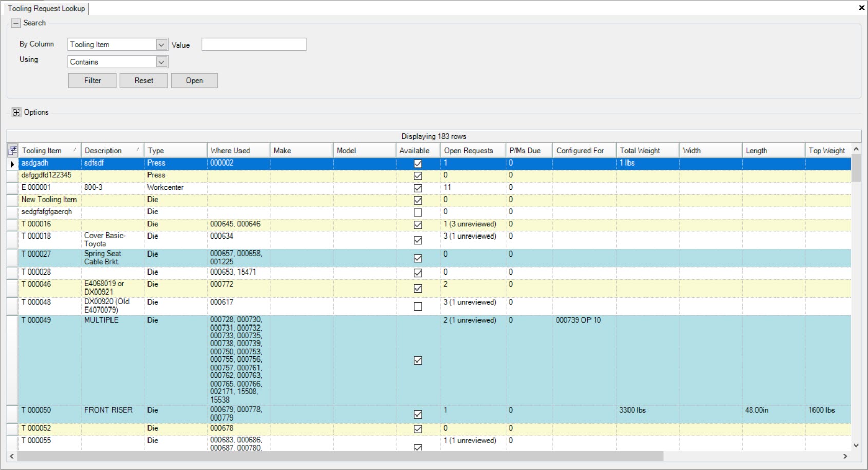The height and width of the screenshot is (470, 868).
Task: Toggle Available checkbox for E 000001 row
Action: pos(418,188)
